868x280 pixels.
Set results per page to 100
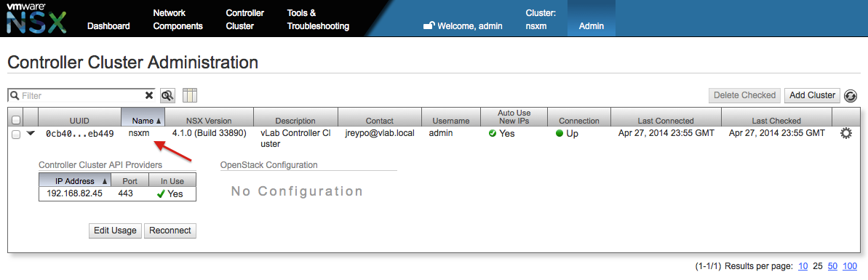850,266
